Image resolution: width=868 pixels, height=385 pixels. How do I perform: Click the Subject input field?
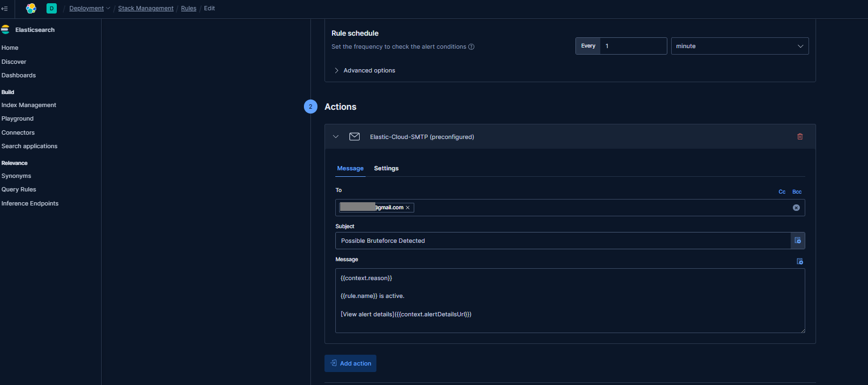pos(562,241)
